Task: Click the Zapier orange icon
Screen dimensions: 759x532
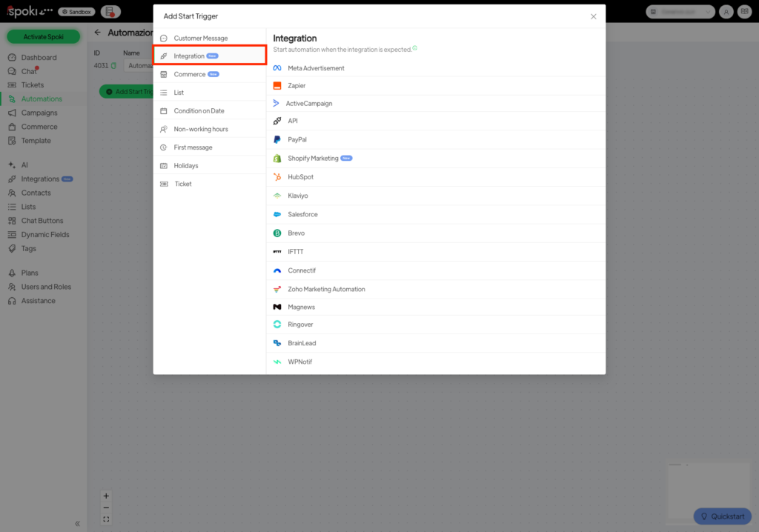Action: coord(277,86)
